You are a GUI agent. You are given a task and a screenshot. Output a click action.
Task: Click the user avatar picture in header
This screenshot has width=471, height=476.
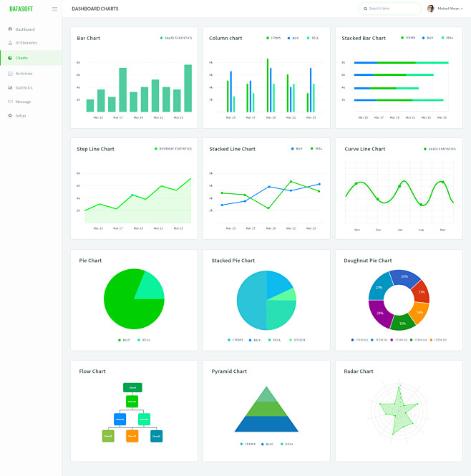[431, 9]
